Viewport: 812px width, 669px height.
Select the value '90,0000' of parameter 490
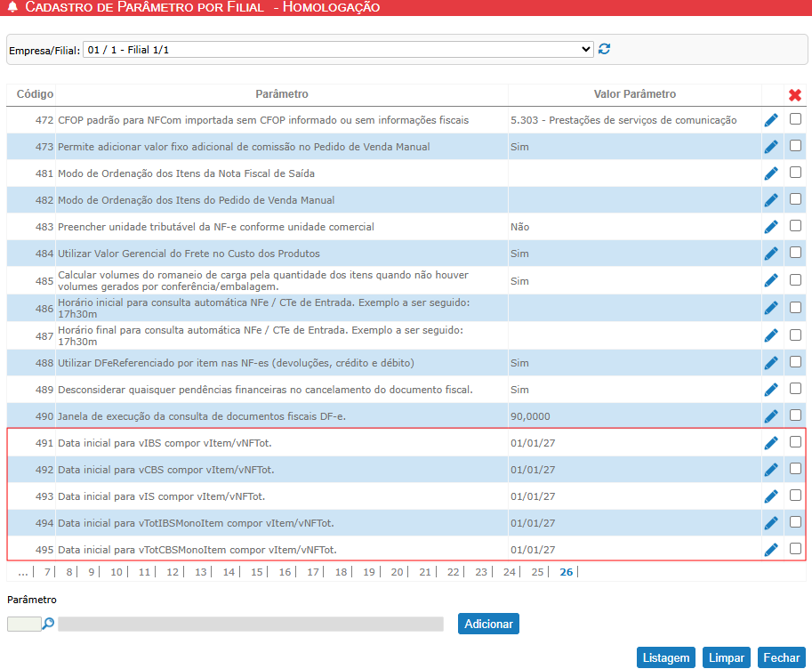(530, 416)
